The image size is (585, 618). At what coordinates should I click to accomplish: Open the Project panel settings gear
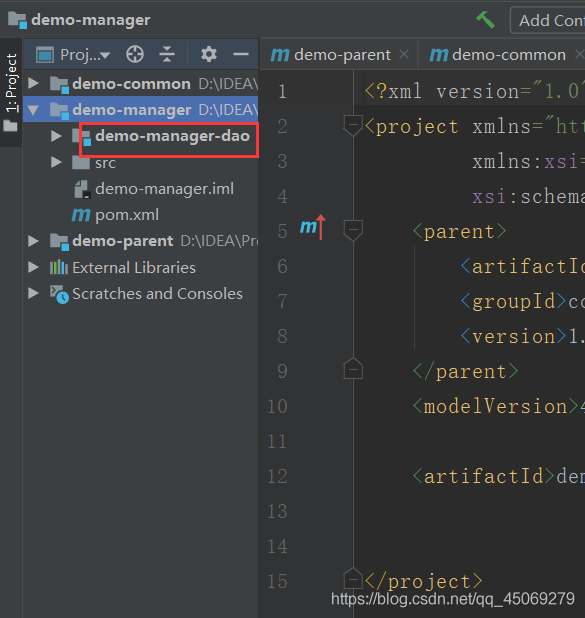click(x=209, y=54)
